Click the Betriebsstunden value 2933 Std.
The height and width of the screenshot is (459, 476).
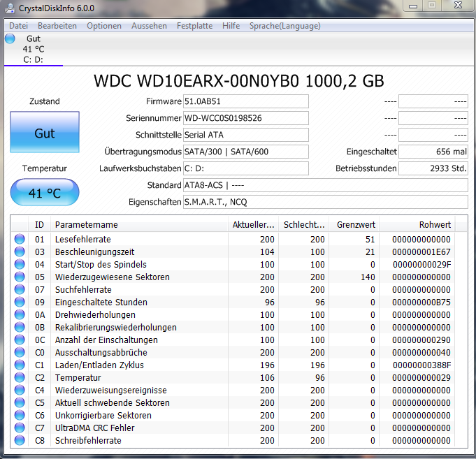point(433,168)
